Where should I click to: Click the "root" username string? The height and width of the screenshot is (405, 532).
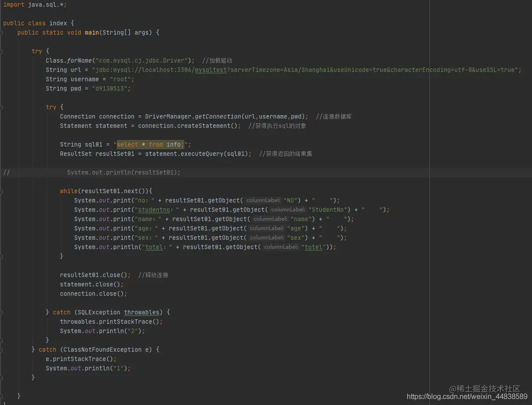click(120, 79)
